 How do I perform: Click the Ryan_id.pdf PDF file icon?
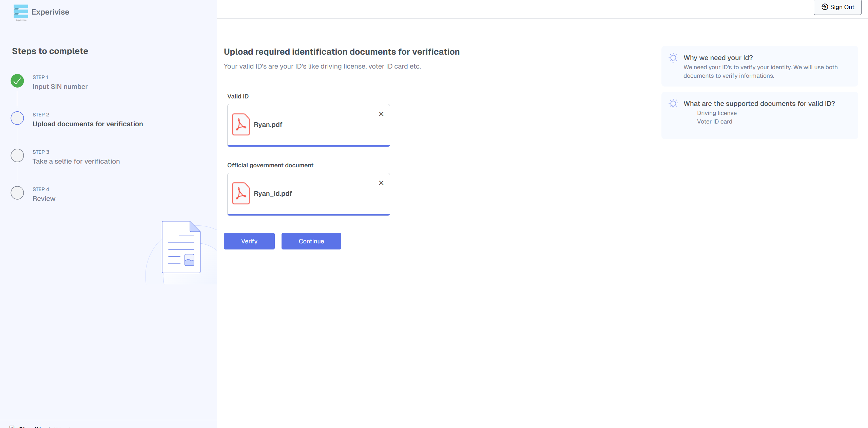click(x=241, y=193)
